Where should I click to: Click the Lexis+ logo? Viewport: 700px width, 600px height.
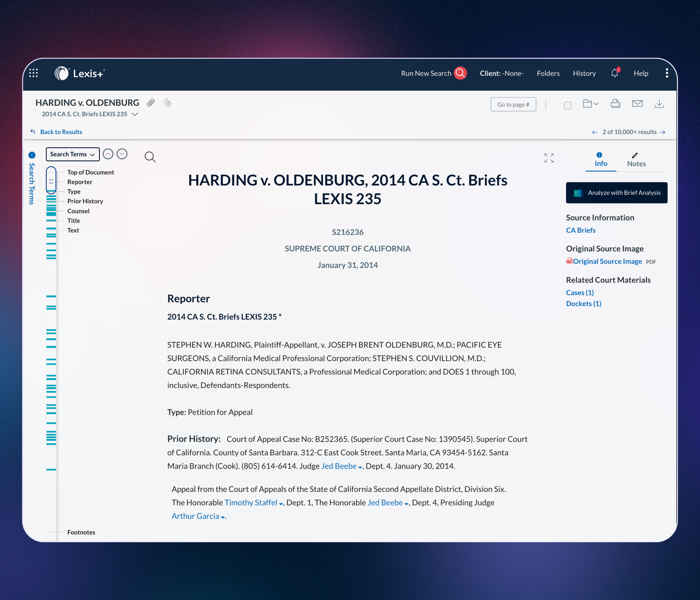coord(79,73)
